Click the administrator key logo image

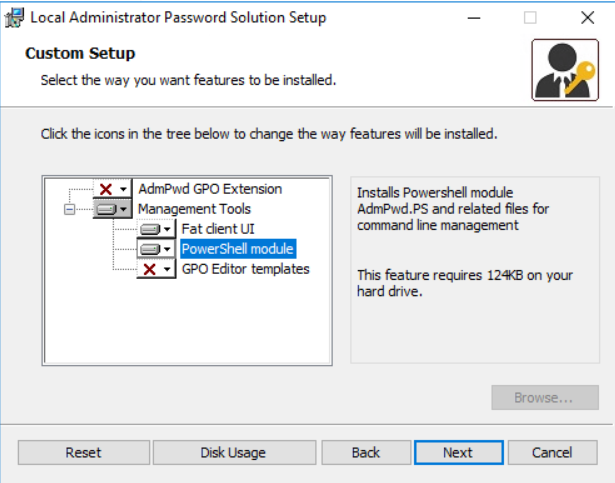click(x=565, y=70)
